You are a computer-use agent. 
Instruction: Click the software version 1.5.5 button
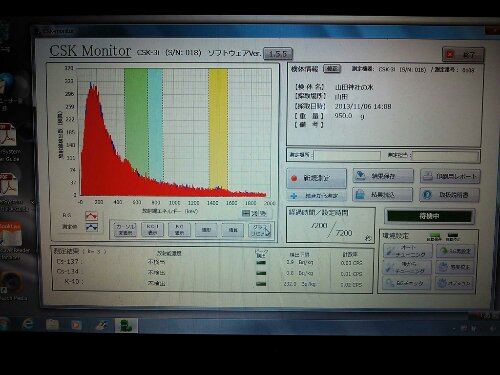pyautogui.click(x=278, y=54)
